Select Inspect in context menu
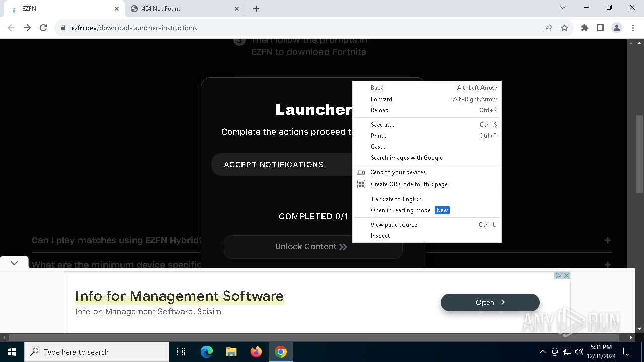The width and height of the screenshot is (644, 362). click(x=427, y=236)
